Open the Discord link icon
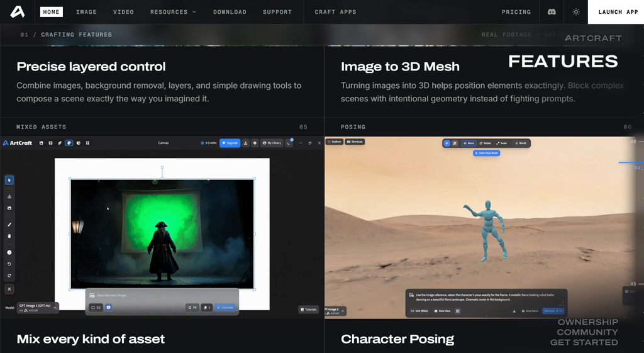This screenshot has width=644, height=353. tap(552, 12)
